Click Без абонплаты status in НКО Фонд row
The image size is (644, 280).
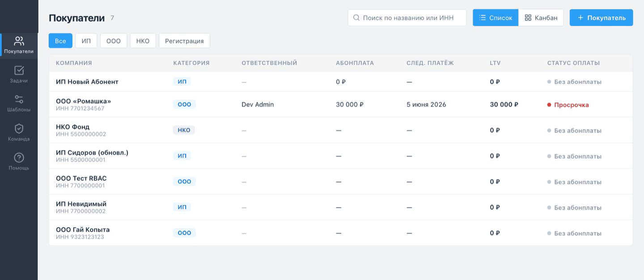pyautogui.click(x=574, y=130)
